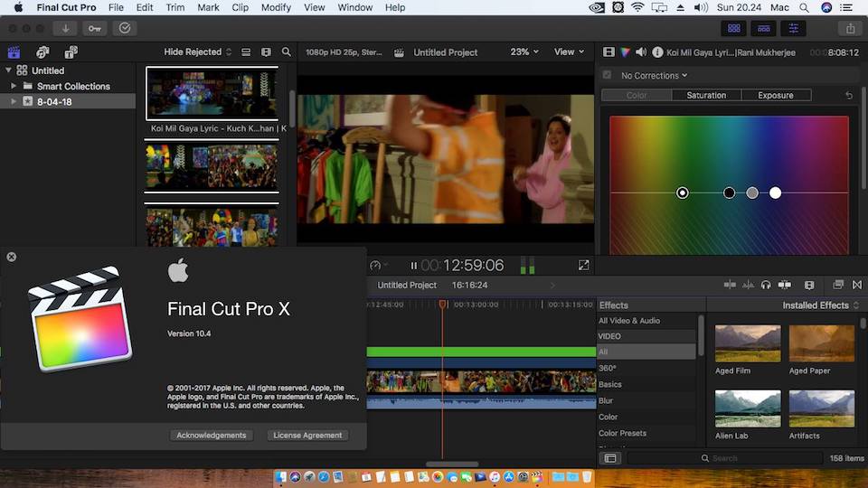Show the transitions browser icon
This screenshot has width=868, height=488.
857,285
